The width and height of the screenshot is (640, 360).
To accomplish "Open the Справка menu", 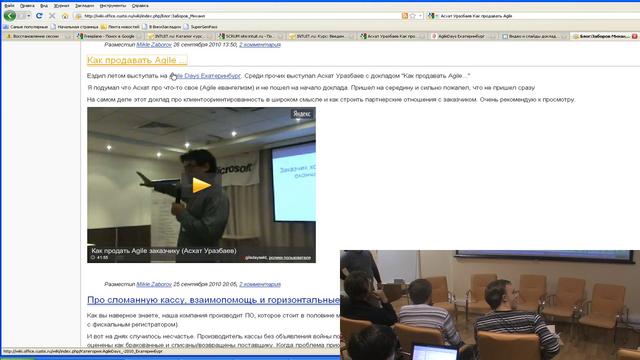I will (x=140, y=6).
